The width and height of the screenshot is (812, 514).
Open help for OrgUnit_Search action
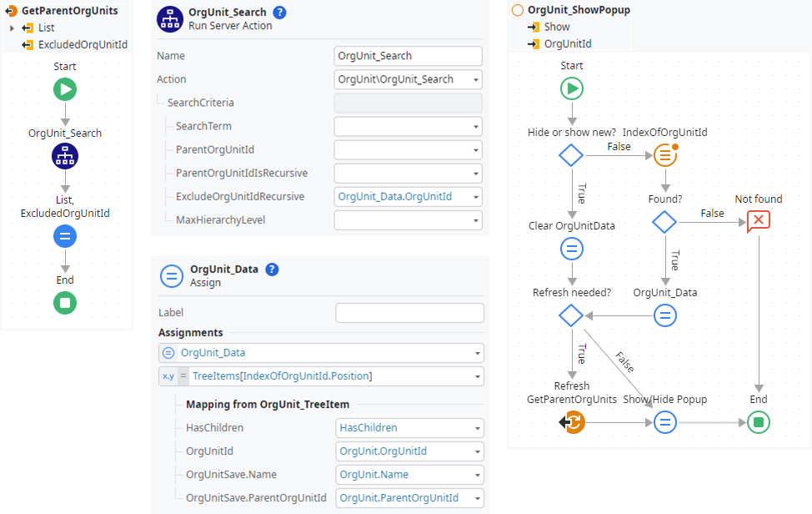tap(279, 13)
